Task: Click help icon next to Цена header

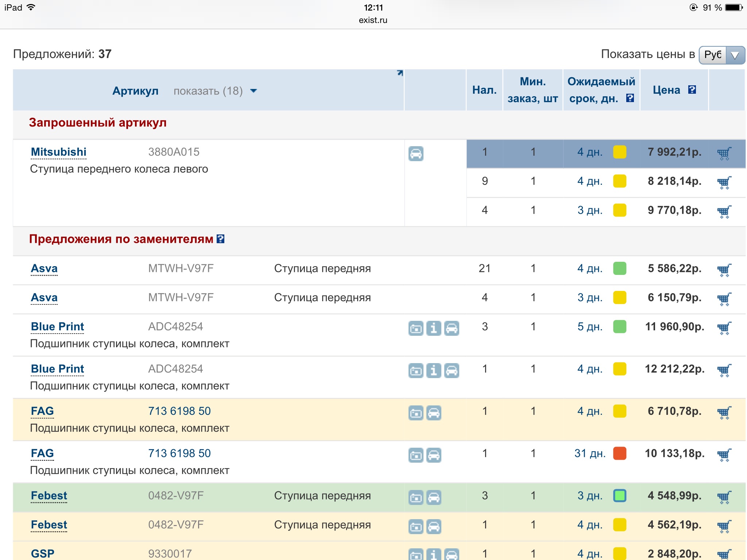Action: pos(692,90)
